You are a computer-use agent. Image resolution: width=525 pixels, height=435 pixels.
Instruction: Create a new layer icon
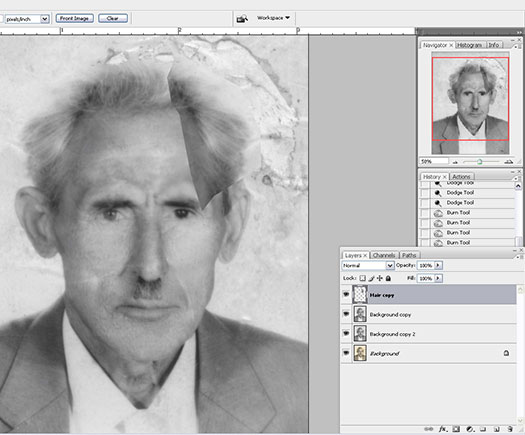[497, 429]
